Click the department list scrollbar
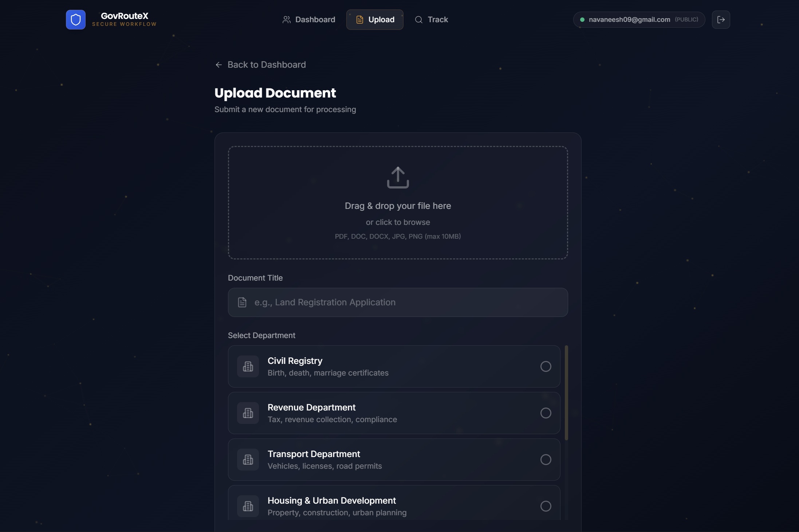Viewport: 799px width, 532px height. (x=566, y=393)
